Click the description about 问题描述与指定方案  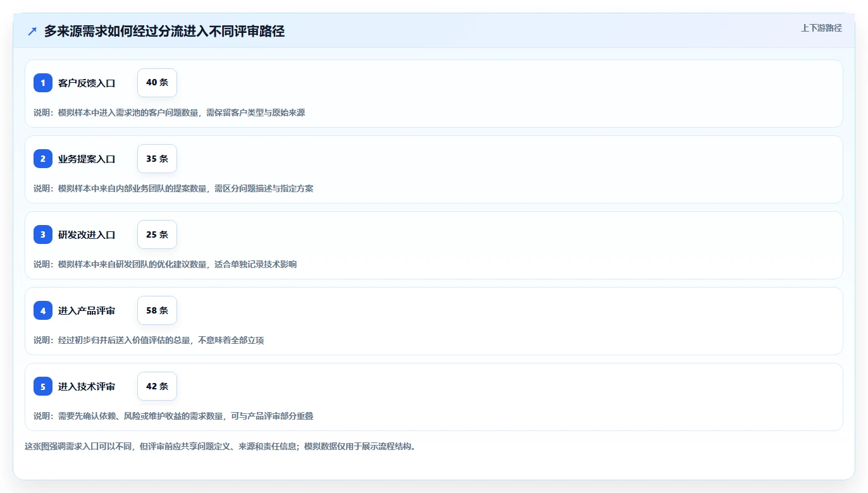173,188
